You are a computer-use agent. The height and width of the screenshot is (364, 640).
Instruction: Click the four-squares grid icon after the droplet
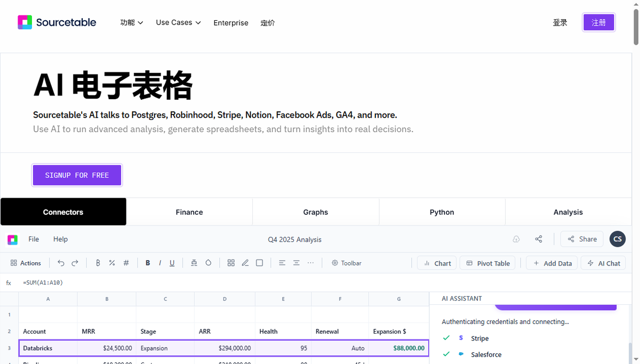231,263
